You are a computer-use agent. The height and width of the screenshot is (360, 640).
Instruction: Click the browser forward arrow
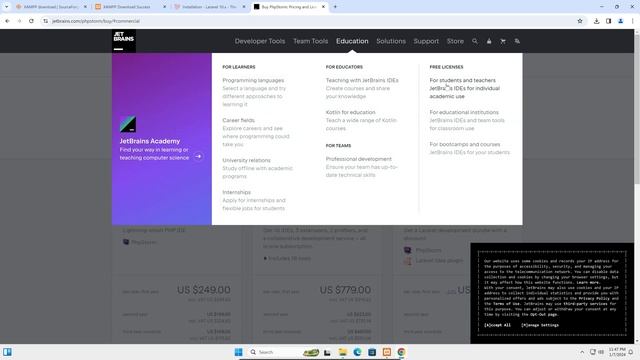click(19, 21)
